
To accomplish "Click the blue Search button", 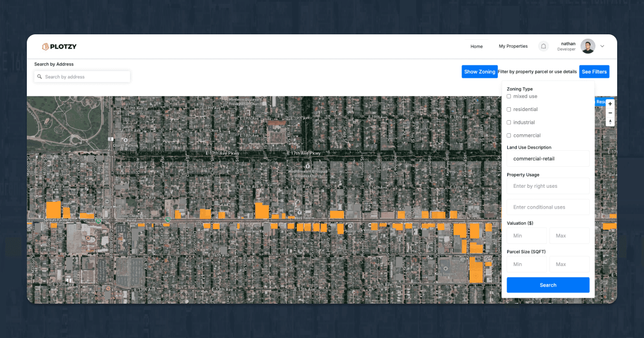I will 548,285.
